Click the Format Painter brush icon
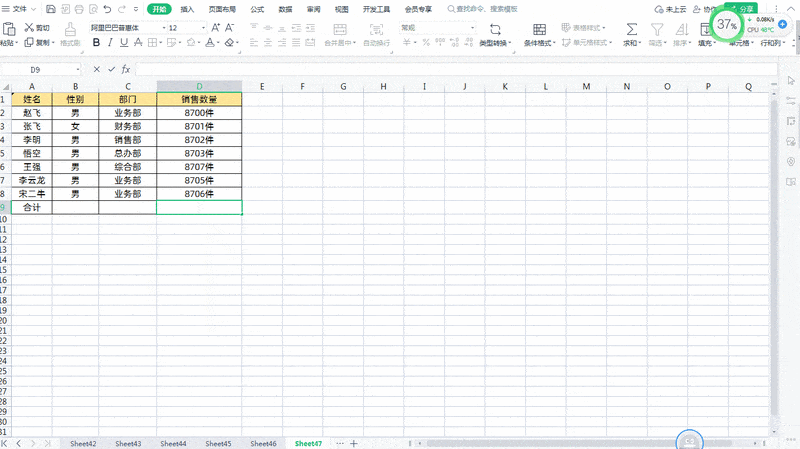This screenshot has width=800, height=449. [70, 31]
